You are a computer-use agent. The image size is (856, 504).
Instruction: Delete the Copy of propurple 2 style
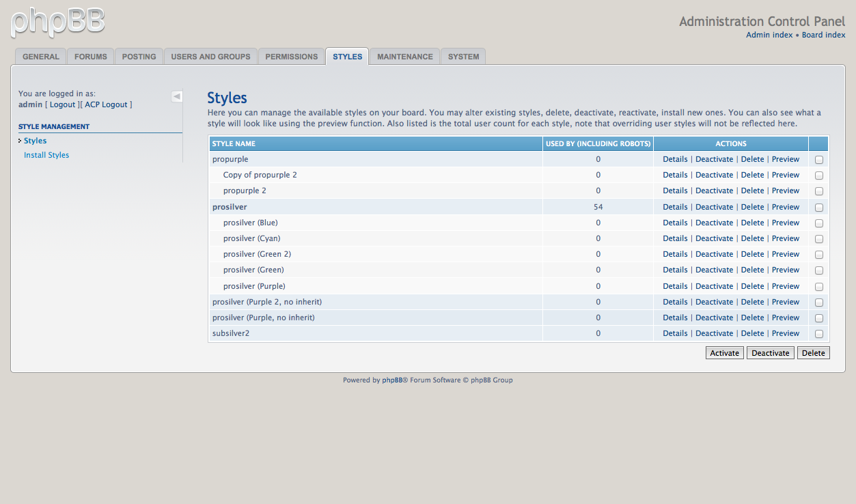[x=753, y=175]
